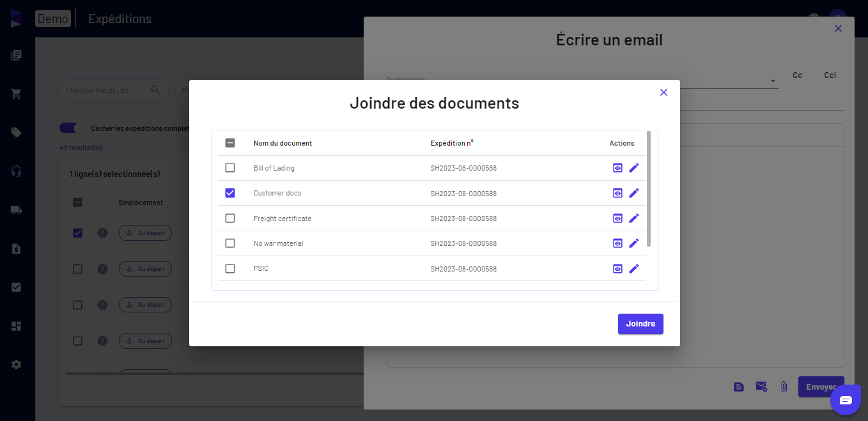The width and height of the screenshot is (868, 421).
Task: Edit the No war material document
Action: click(x=634, y=243)
